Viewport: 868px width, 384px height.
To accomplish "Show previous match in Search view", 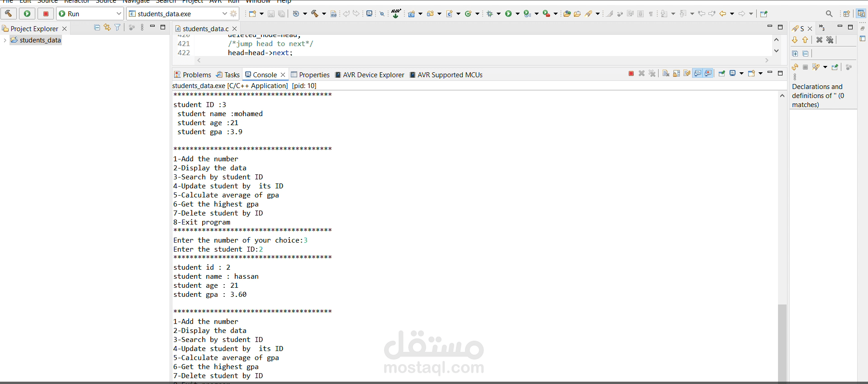I will (x=805, y=40).
